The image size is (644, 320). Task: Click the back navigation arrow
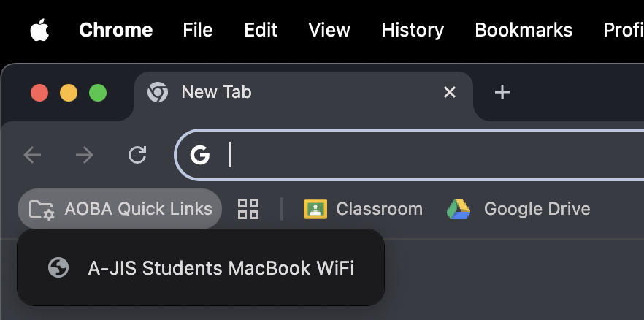[x=33, y=154]
